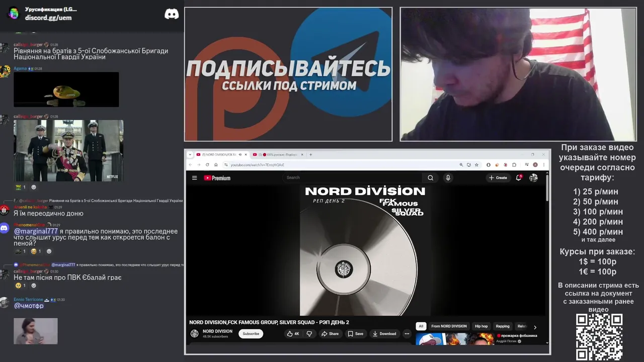Close the NORD DIVISION browser tab
The height and width of the screenshot is (362, 644).
[246, 154]
